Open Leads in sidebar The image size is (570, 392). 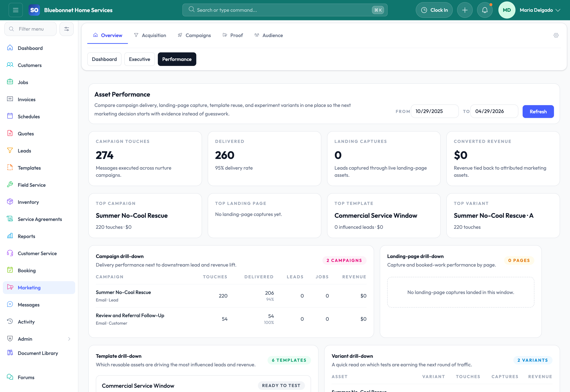(39, 151)
